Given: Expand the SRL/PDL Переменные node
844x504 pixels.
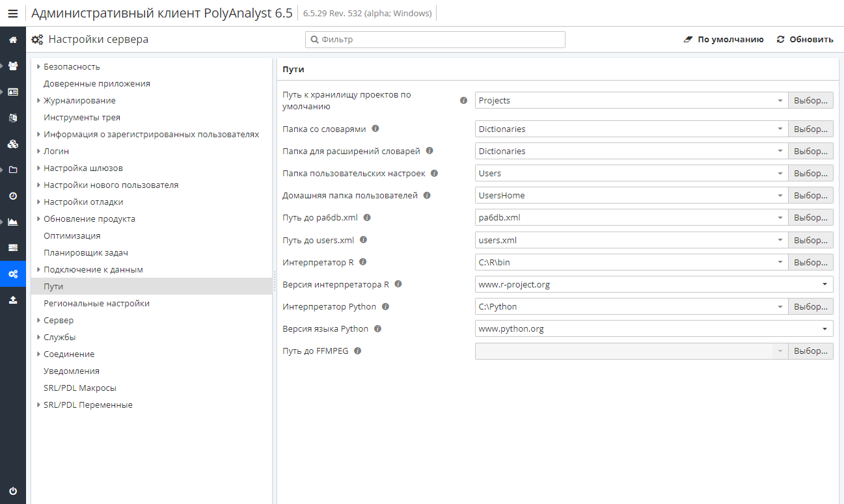Looking at the screenshot, I should tap(38, 405).
